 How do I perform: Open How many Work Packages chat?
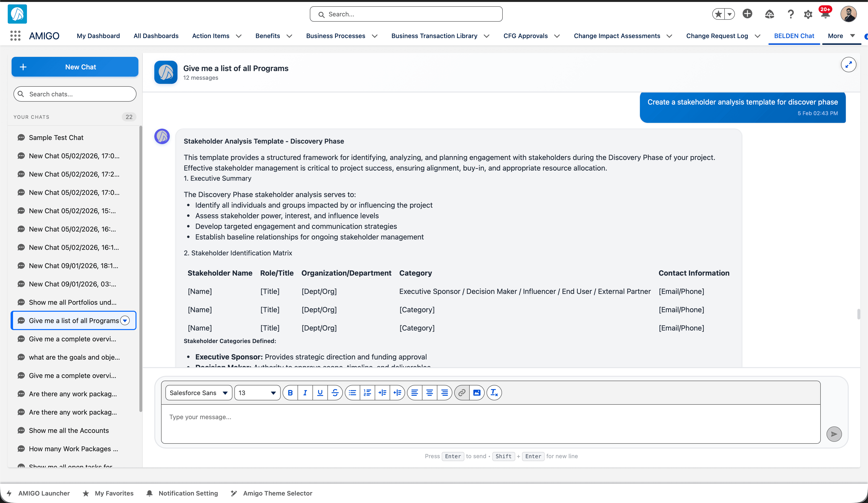click(74, 449)
